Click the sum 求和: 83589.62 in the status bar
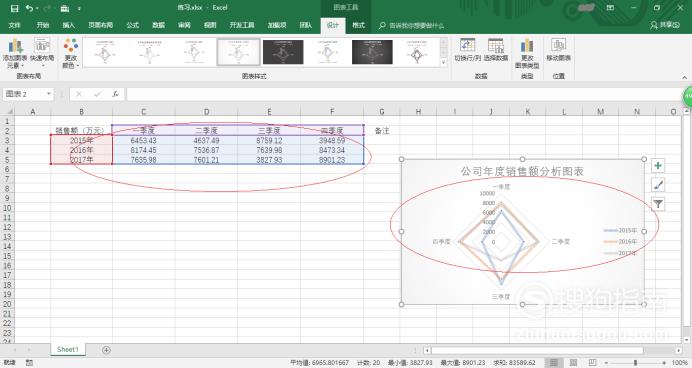This screenshot has width=692, height=368. pos(514,363)
